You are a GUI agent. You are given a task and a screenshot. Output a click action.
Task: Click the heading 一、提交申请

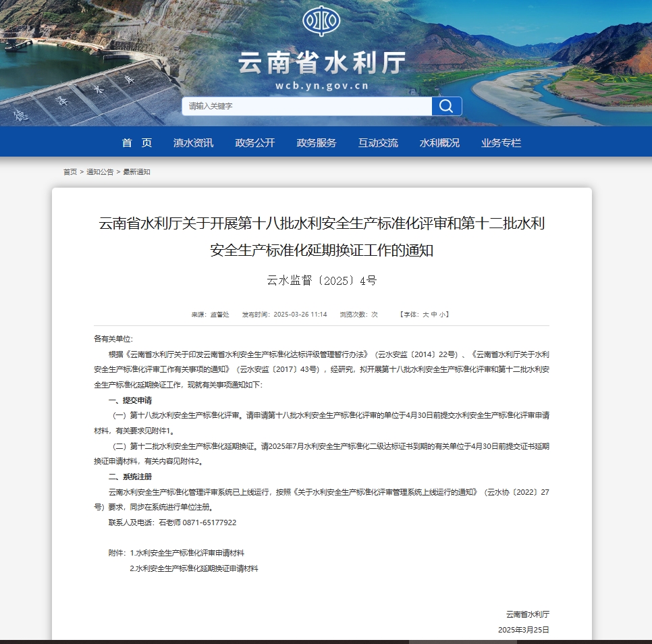(130, 400)
